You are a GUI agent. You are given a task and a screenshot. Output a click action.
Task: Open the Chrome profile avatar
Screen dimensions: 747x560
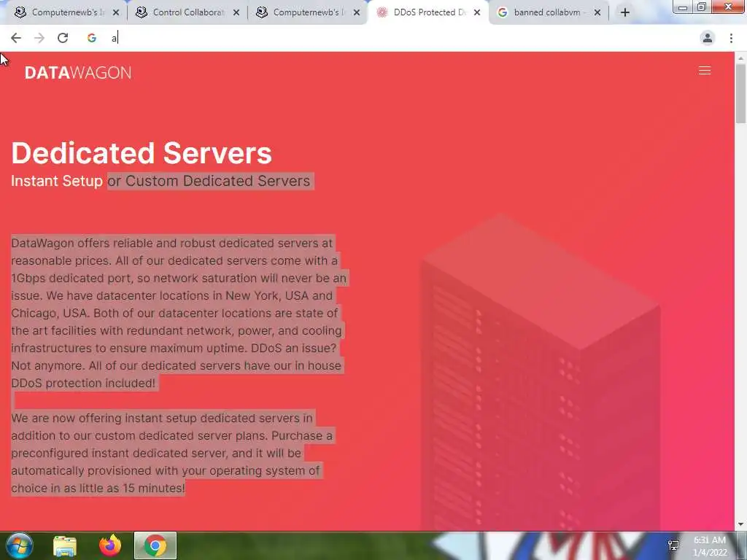(708, 38)
